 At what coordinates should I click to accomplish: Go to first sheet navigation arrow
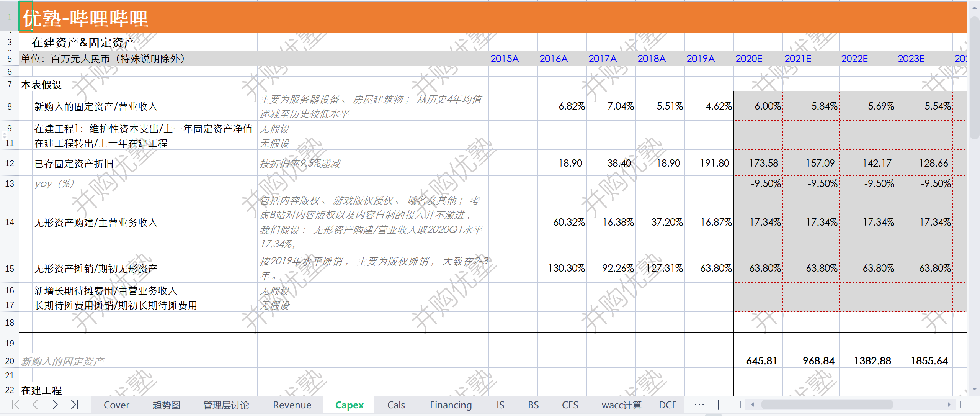(x=16, y=405)
